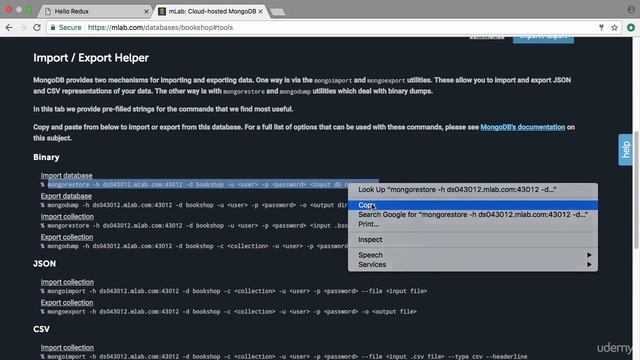Expand the Speech submenu
The image size is (640, 360).
pos(473,255)
